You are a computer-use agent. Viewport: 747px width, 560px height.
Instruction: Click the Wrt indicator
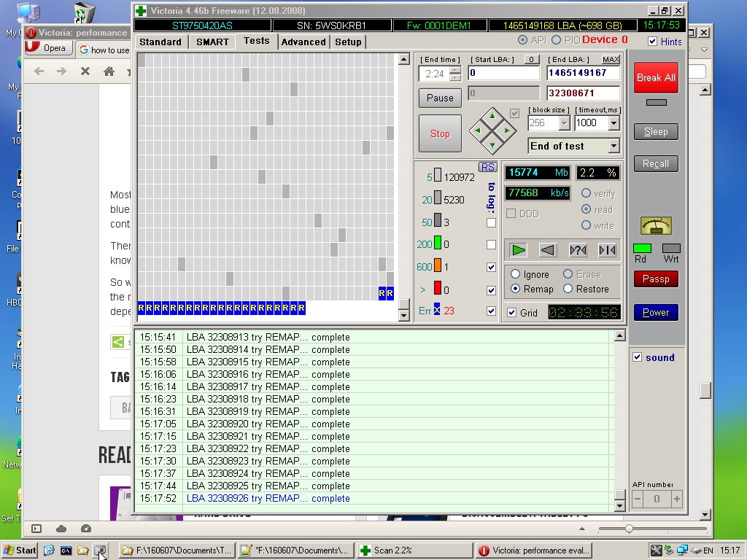tap(671, 248)
